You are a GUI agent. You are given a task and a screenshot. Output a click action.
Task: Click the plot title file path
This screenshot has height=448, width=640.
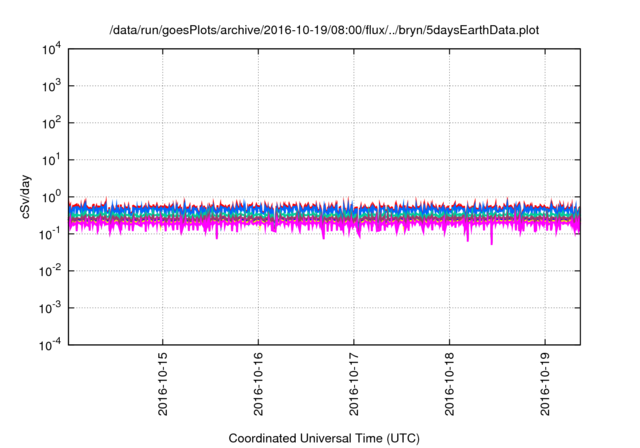point(324,30)
